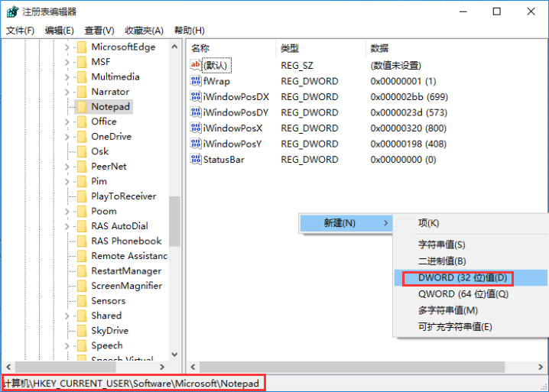Choose 可扩充字符串值(E) from submenu

[x=470, y=327]
